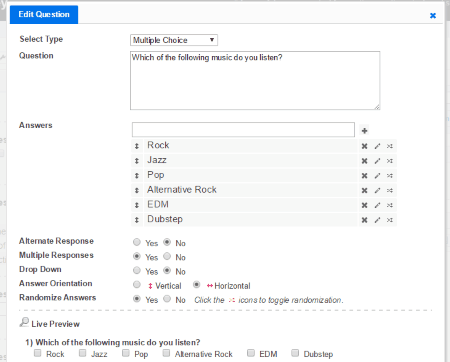Close the Edit Question dialog

pyautogui.click(x=433, y=15)
